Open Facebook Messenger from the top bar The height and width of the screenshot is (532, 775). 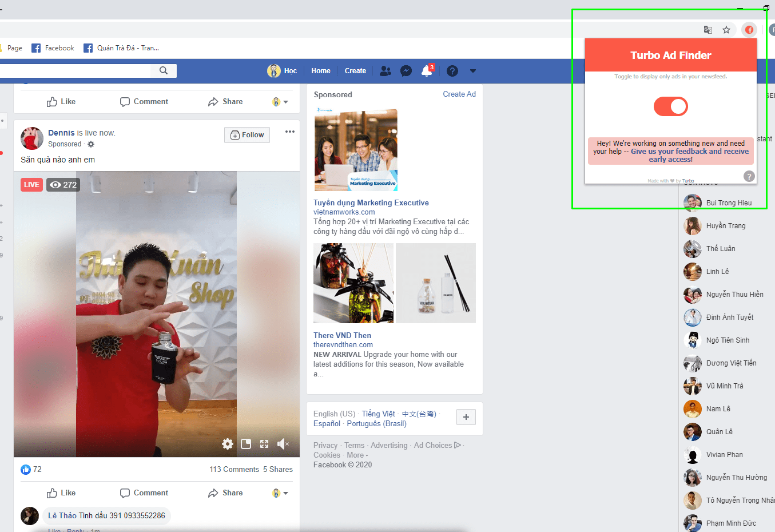pos(406,70)
